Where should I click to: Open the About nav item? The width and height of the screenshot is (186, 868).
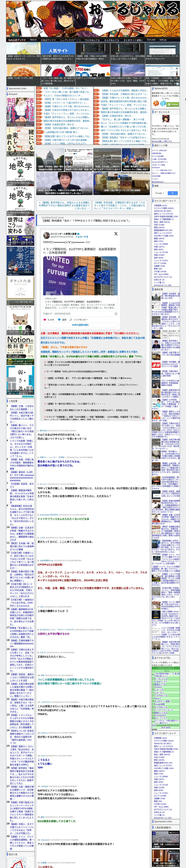[33, 40]
